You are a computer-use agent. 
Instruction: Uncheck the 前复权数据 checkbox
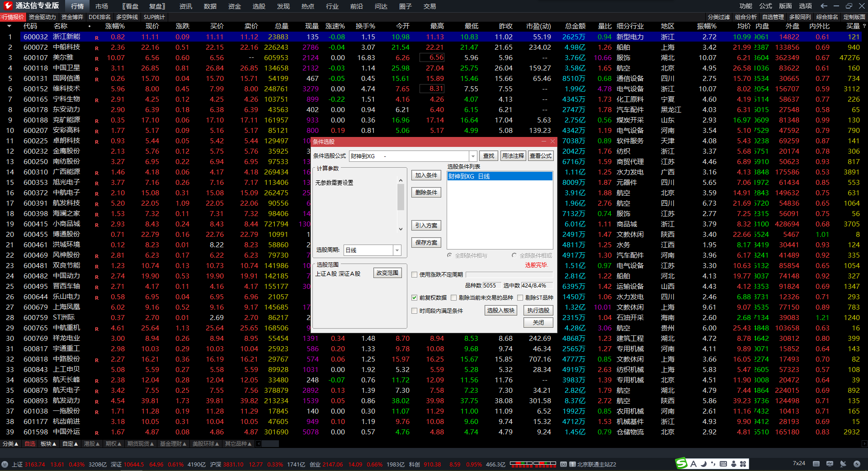click(414, 298)
